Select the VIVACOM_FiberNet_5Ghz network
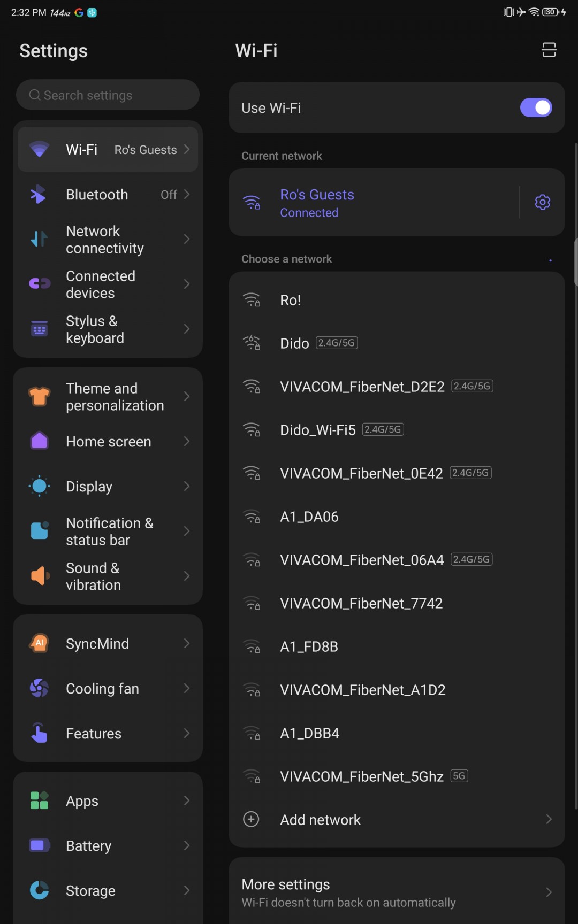The height and width of the screenshot is (924, 578). coord(362,776)
